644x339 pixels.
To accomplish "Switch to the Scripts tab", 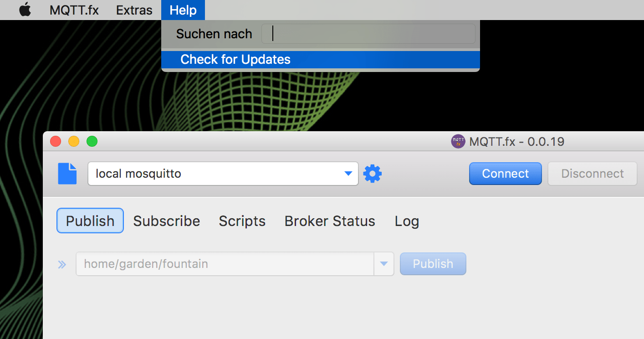I will pyautogui.click(x=242, y=221).
